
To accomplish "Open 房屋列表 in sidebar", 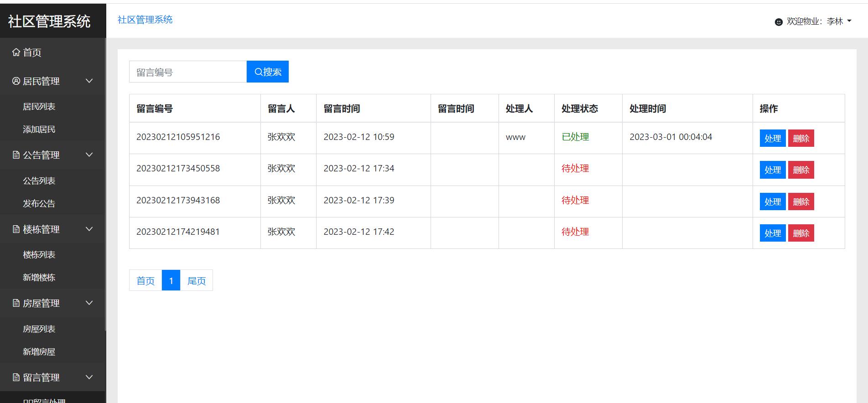I will (x=39, y=329).
